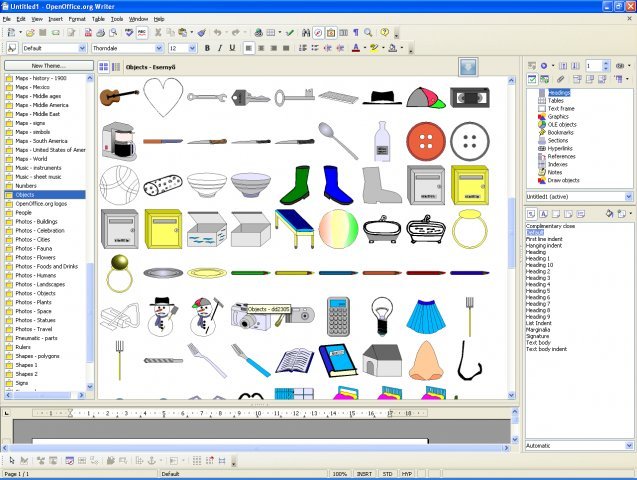Viewport: 637px width, 480px height.
Task: Open the font size dropdown
Action: pos(192,48)
